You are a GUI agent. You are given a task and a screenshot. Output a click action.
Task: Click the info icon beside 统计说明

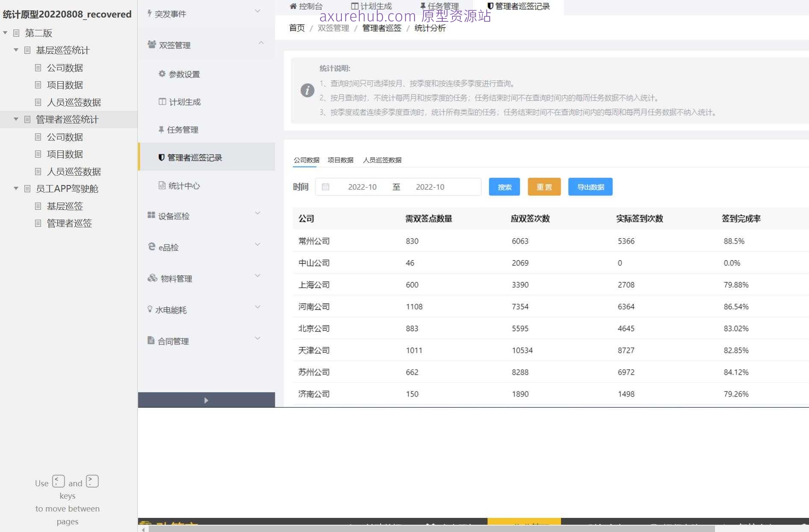(x=307, y=90)
